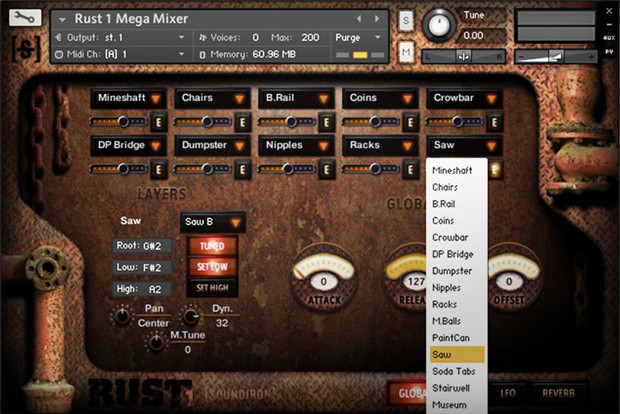Click the E edit button for Coins
This screenshot has width=620, height=414.
coord(410,123)
